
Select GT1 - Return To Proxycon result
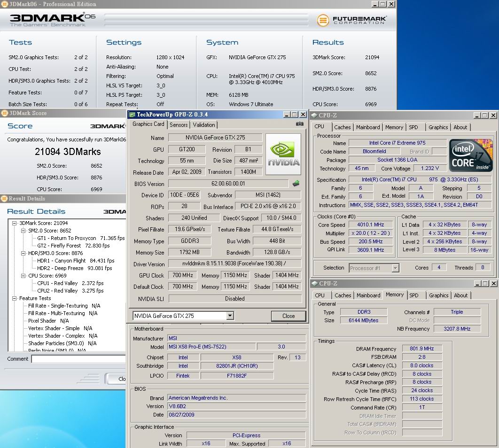[x=81, y=238]
